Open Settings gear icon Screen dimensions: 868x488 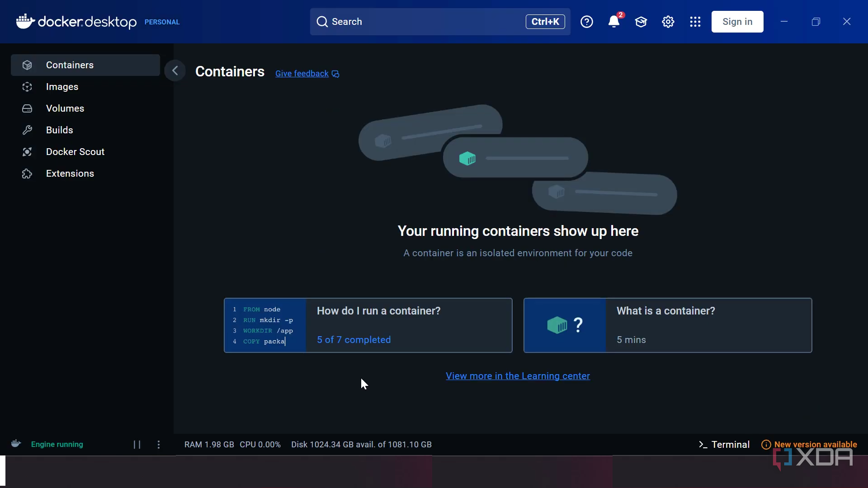tap(668, 22)
